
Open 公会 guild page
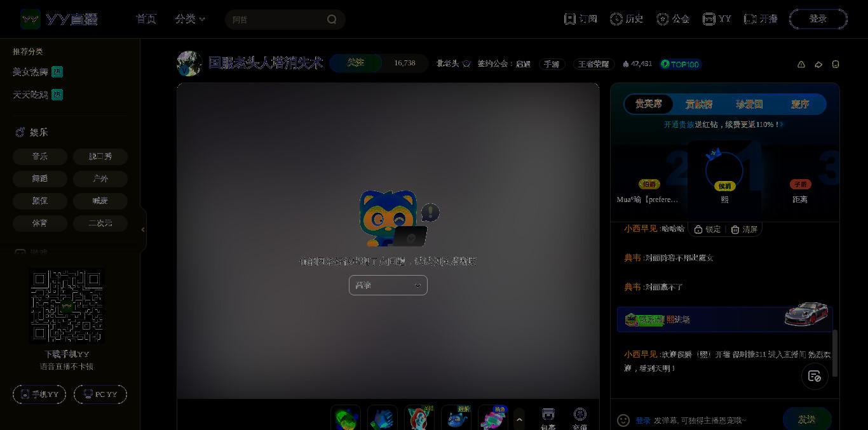673,19
